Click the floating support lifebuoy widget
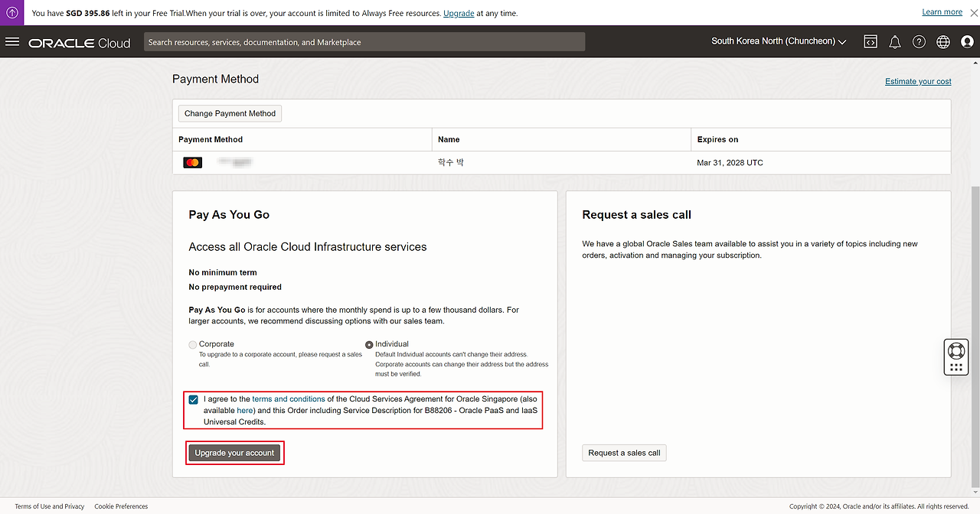The image size is (980, 514). click(x=955, y=351)
